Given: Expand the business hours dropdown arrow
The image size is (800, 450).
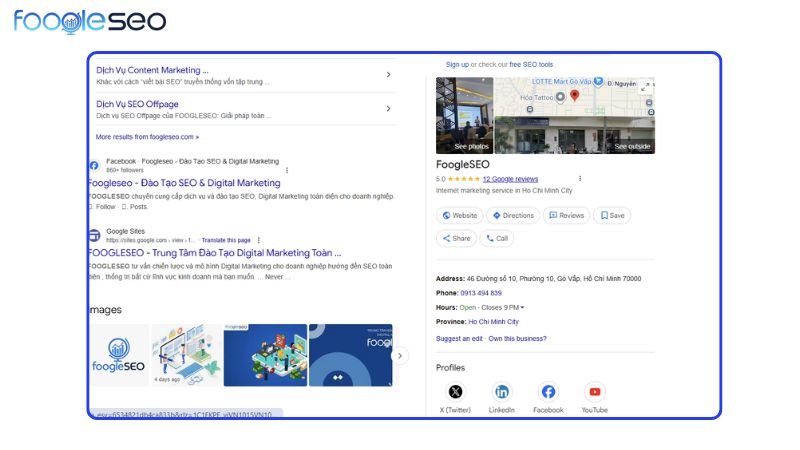Looking at the screenshot, I should pos(522,307).
